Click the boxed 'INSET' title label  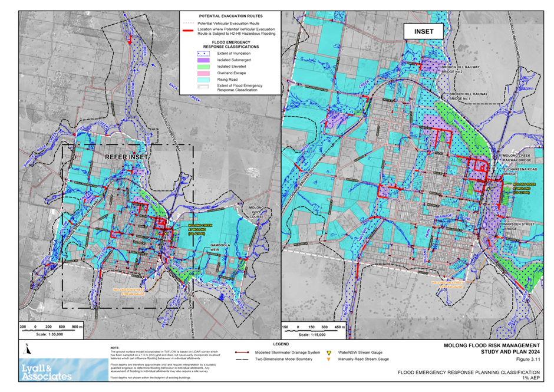(x=424, y=31)
